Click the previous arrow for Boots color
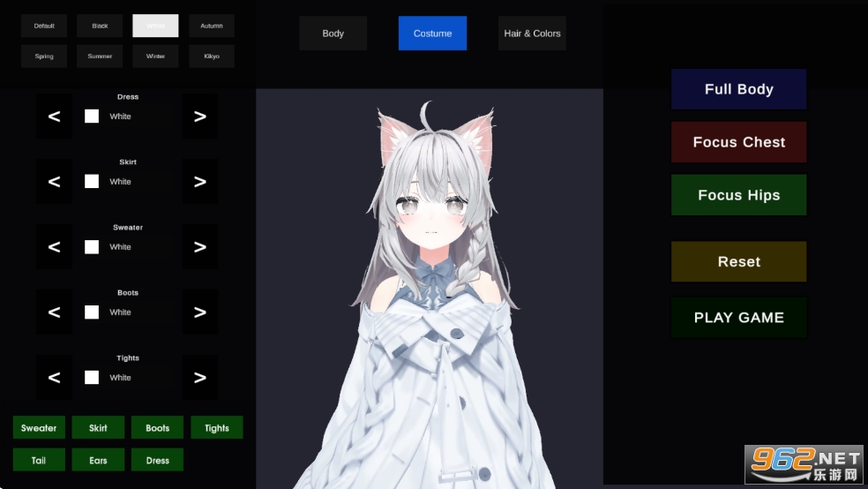Viewport: 868px width, 489px height. [x=54, y=312]
